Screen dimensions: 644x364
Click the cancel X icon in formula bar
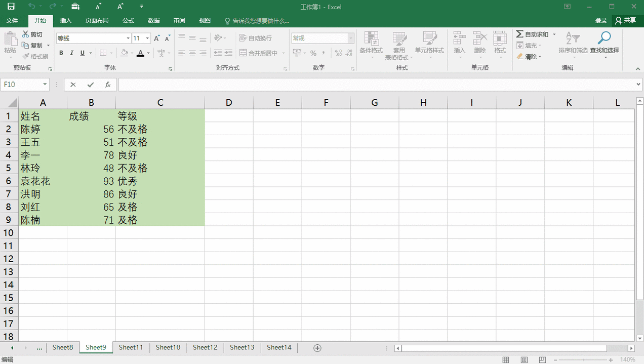[73, 85]
